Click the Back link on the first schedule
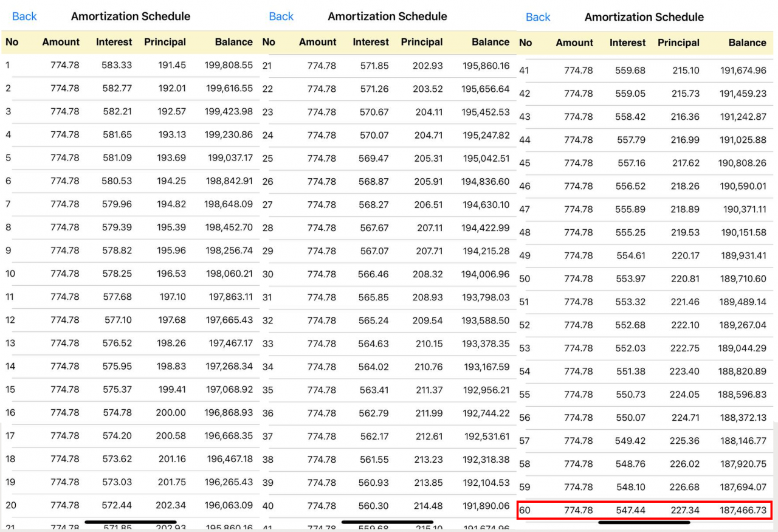Image resolution: width=778 pixels, height=532 pixels. pyautogui.click(x=24, y=16)
